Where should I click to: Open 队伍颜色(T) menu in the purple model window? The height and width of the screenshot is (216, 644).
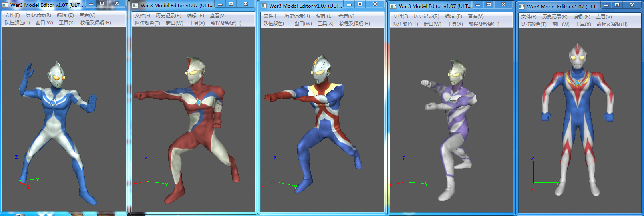click(x=405, y=24)
